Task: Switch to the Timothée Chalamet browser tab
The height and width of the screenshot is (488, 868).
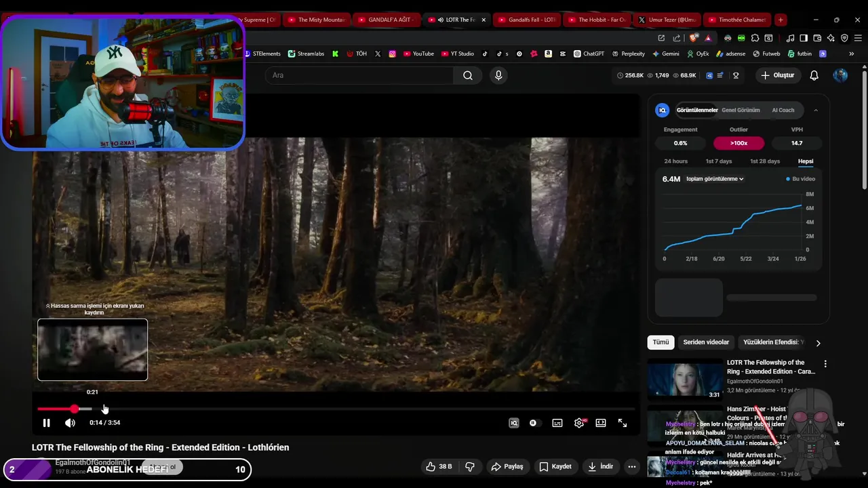Action: pyautogui.click(x=737, y=20)
